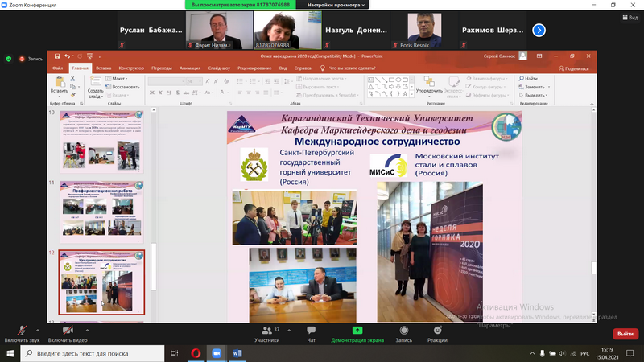The width and height of the screenshot is (644, 362).
Task: Select the triangle shape in shapes gallery
Action: coord(370,87)
